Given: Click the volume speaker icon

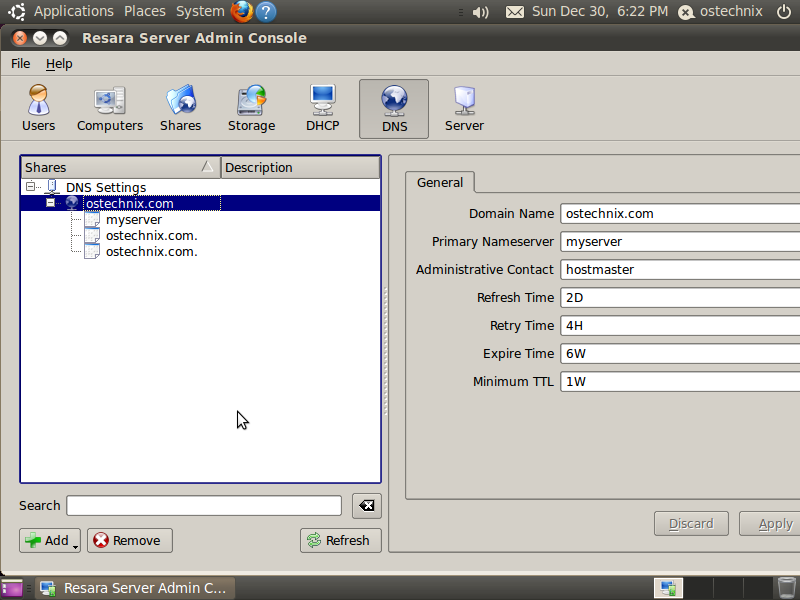Looking at the screenshot, I should click(x=480, y=12).
